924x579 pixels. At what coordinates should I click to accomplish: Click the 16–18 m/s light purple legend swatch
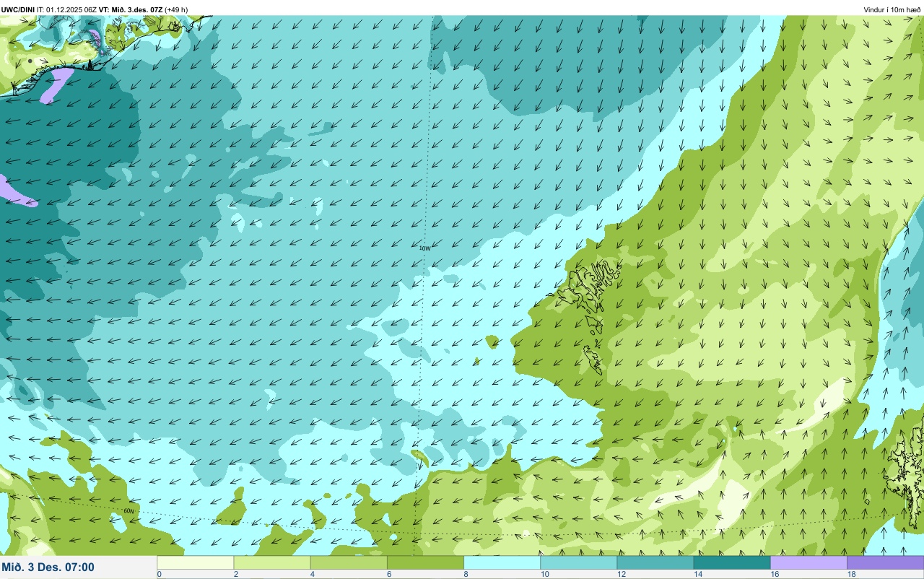pos(808,562)
